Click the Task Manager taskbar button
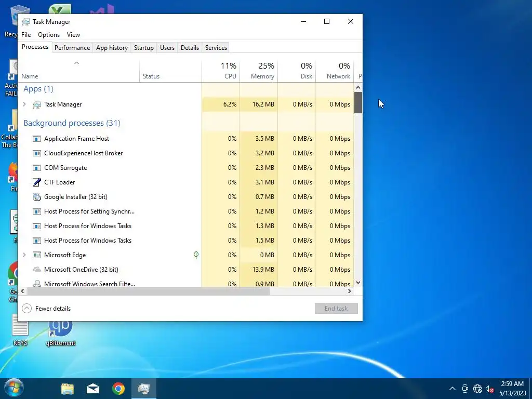This screenshot has height=399, width=532. click(144, 389)
